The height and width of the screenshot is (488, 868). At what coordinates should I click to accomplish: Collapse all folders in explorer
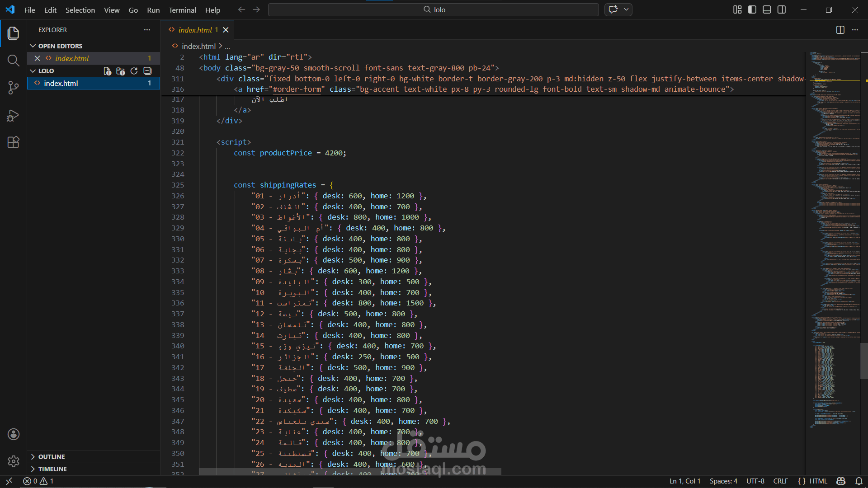click(x=147, y=71)
